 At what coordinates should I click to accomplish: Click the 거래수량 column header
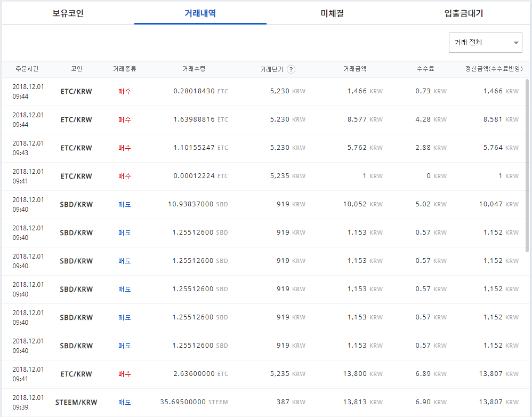194,69
